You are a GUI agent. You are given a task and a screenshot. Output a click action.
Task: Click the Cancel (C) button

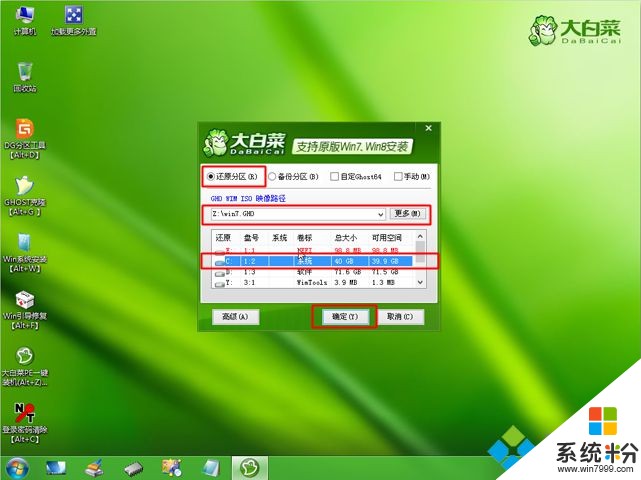tap(400, 316)
